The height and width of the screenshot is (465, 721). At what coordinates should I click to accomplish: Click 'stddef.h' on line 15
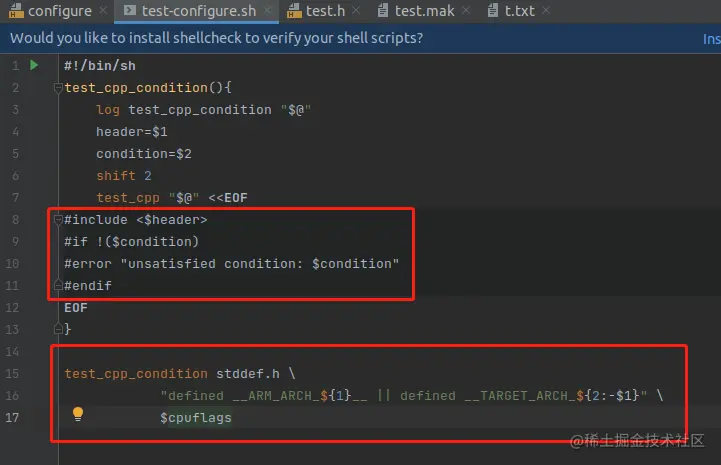click(248, 373)
